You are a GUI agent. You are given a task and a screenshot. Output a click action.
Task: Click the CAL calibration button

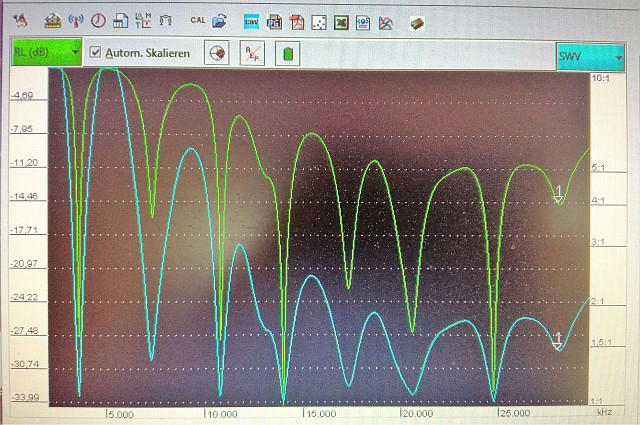pyautogui.click(x=198, y=19)
